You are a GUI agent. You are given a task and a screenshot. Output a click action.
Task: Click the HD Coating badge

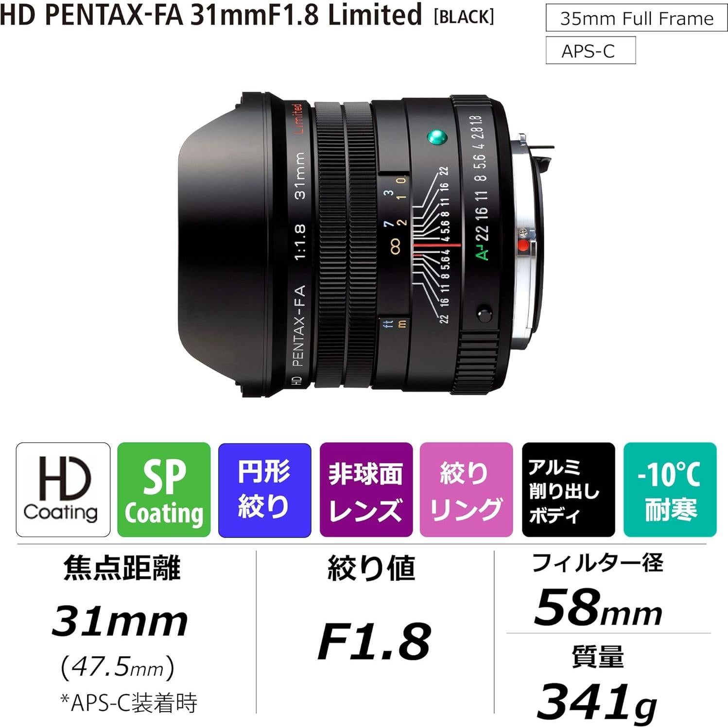click(x=63, y=489)
